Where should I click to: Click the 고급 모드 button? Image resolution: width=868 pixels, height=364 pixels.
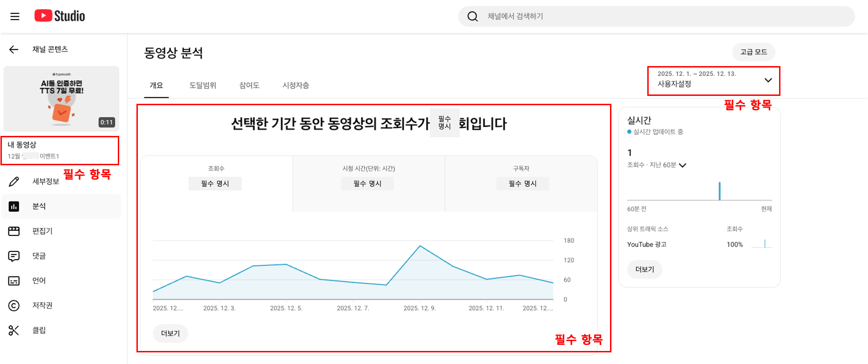click(753, 52)
